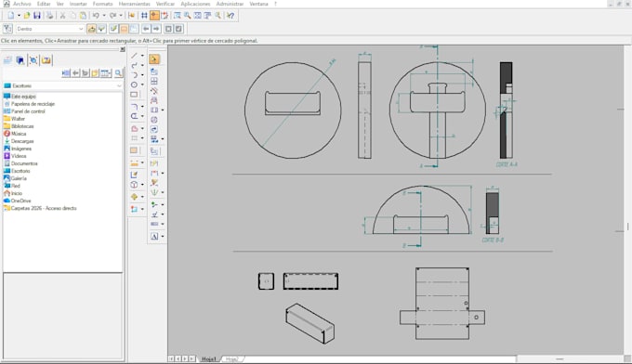
Task: Create a new document with the New icon
Action: [11, 15]
